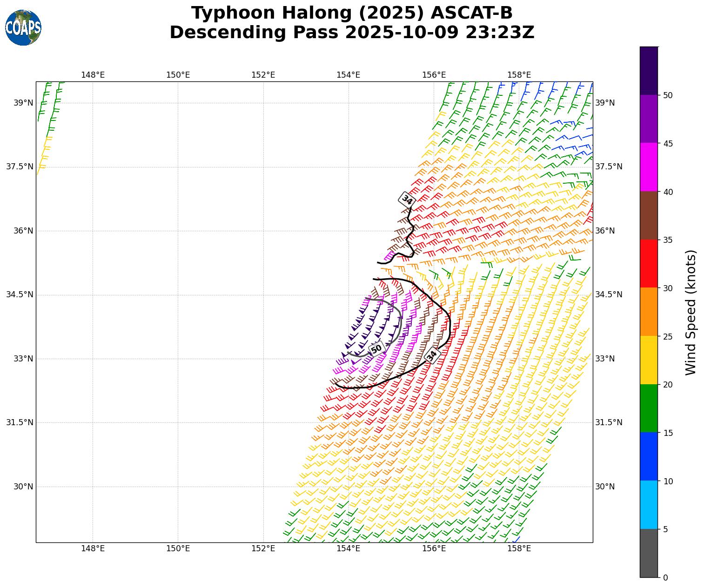Click the upper 34-knot contour label
The image size is (704, 588).
407,200
